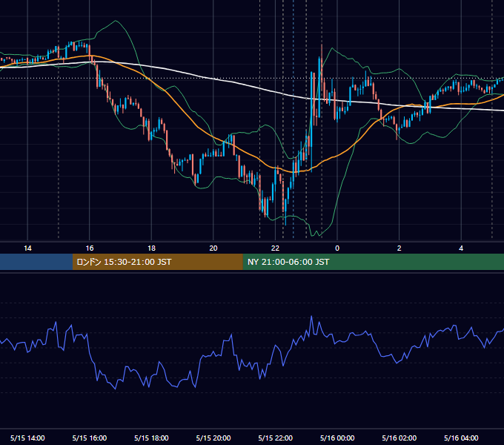Screen dimensions: 504x445
Task: Click the 5/15 22:00 date label
Action: click(276, 438)
